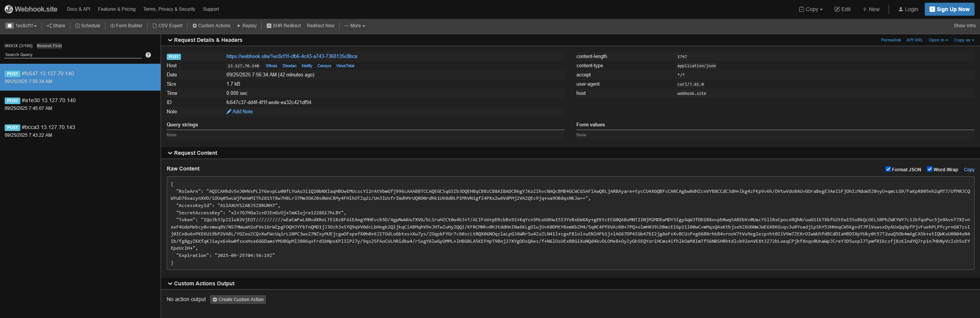
Task: Collapse the Request Details & Headers section
Action: click(x=170, y=40)
